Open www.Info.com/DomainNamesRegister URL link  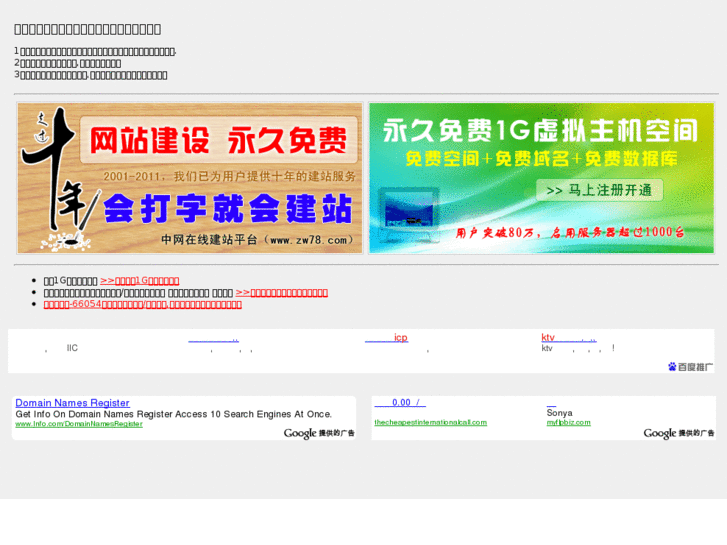[79, 424]
